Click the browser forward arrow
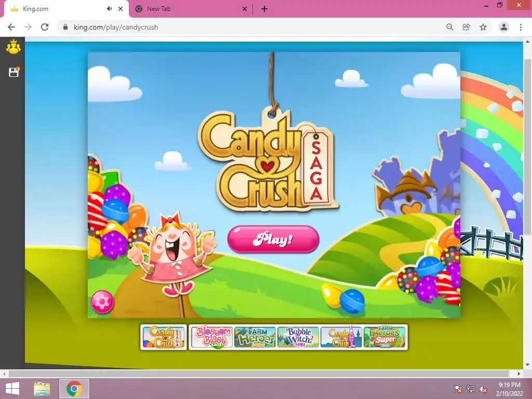The image size is (532, 399). tap(28, 27)
